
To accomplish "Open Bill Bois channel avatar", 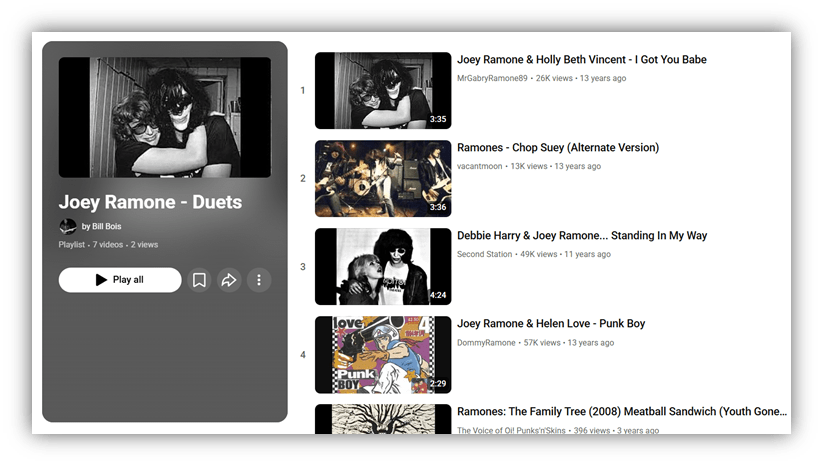I will (x=68, y=227).
